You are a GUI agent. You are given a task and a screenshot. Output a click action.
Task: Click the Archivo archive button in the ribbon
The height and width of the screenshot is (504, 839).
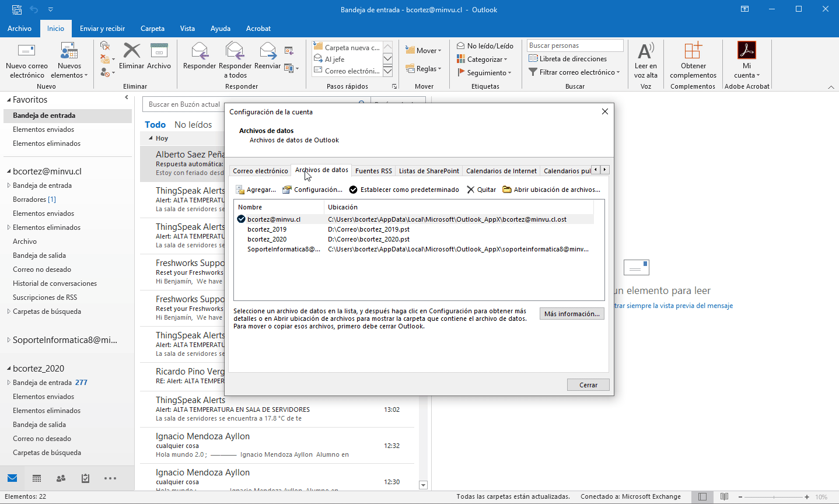[159, 56]
